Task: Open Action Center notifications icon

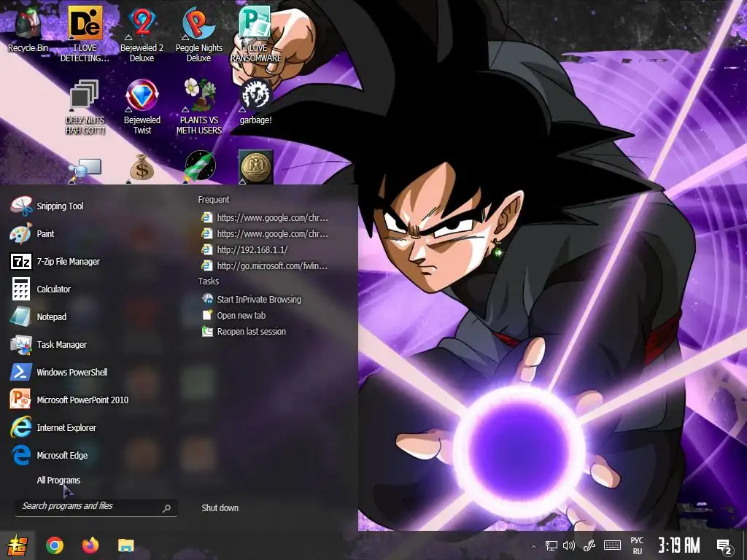Action: (x=724, y=546)
